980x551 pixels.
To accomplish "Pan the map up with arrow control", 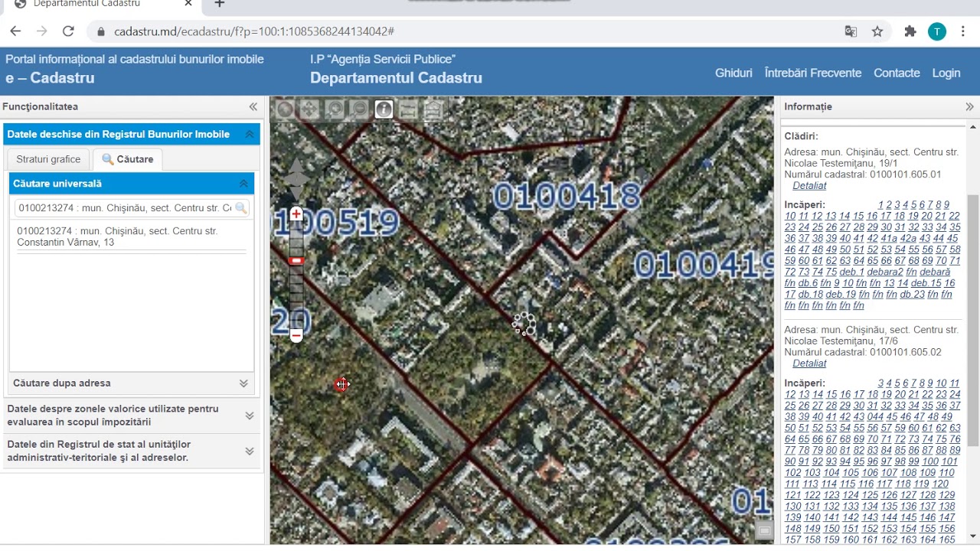I will tap(296, 166).
